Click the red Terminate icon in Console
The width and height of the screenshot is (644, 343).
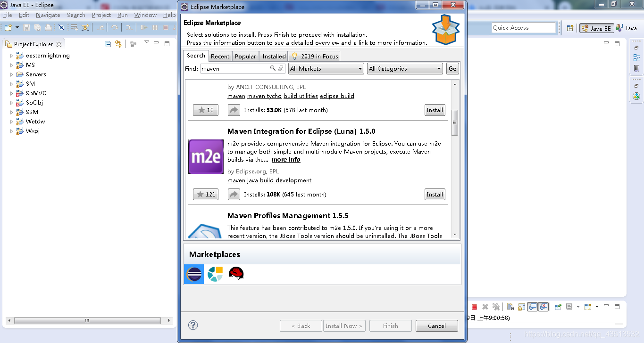[x=474, y=307]
